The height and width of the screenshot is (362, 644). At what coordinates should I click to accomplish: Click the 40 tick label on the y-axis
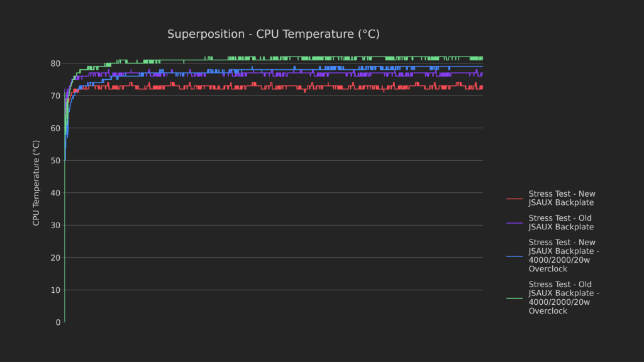[55, 193]
